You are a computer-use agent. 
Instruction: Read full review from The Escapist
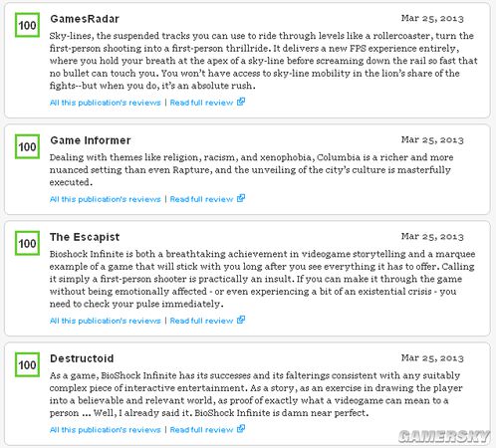[201, 321]
